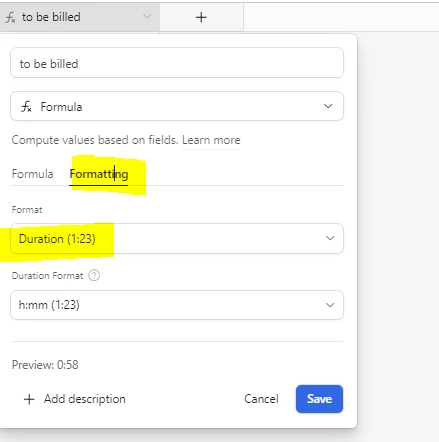Image resolution: width=439 pixels, height=442 pixels.
Task: Open the Learn more link
Action: [211, 140]
